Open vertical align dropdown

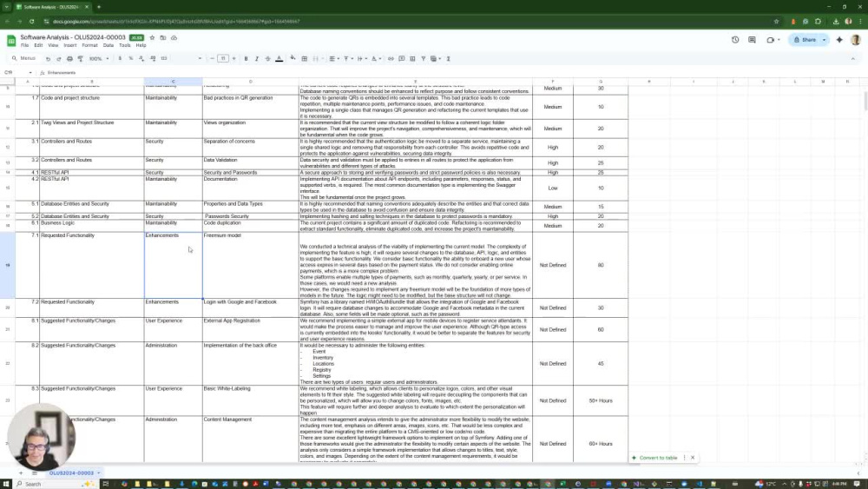click(348, 59)
